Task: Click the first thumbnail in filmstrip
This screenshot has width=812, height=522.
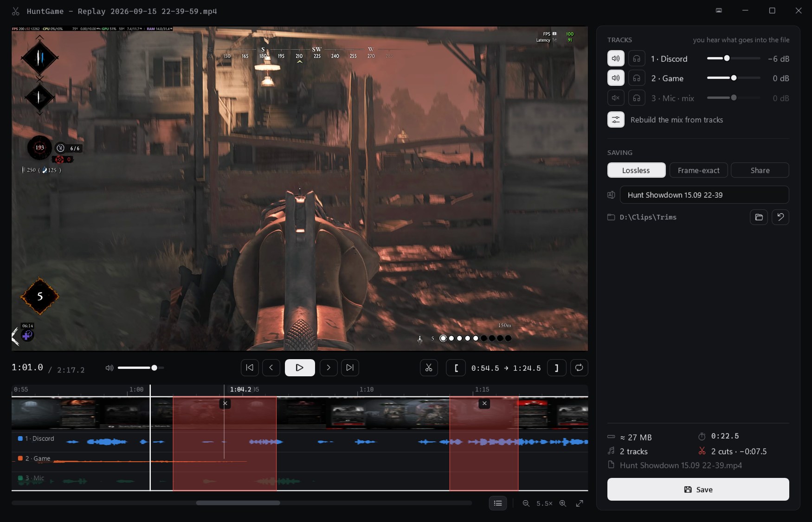Action: tap(36, 414)
